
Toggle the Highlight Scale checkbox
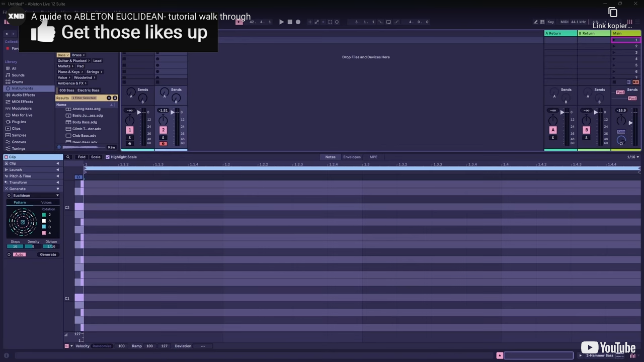tap(107, 157)
